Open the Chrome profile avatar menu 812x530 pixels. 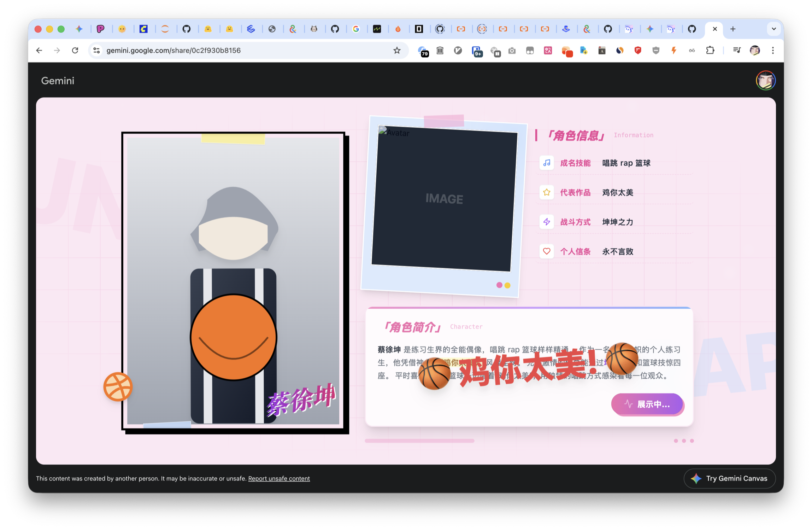[x=755, y=51]
